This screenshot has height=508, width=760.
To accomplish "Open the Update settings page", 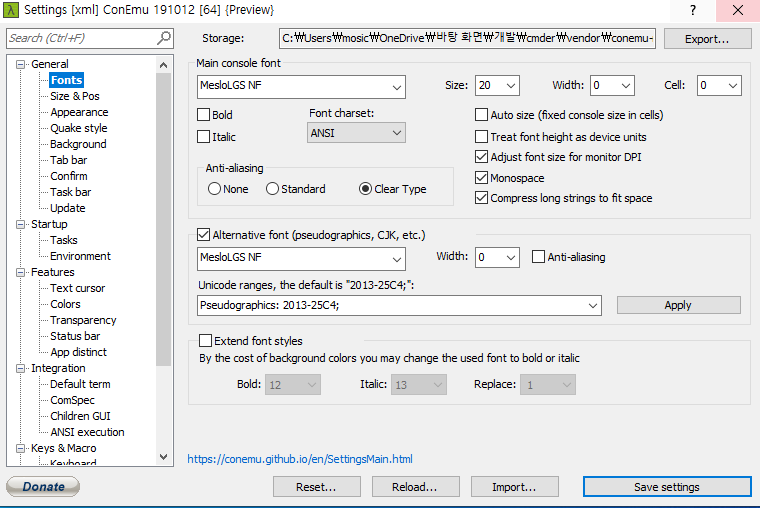I will [x=67, y=208].
